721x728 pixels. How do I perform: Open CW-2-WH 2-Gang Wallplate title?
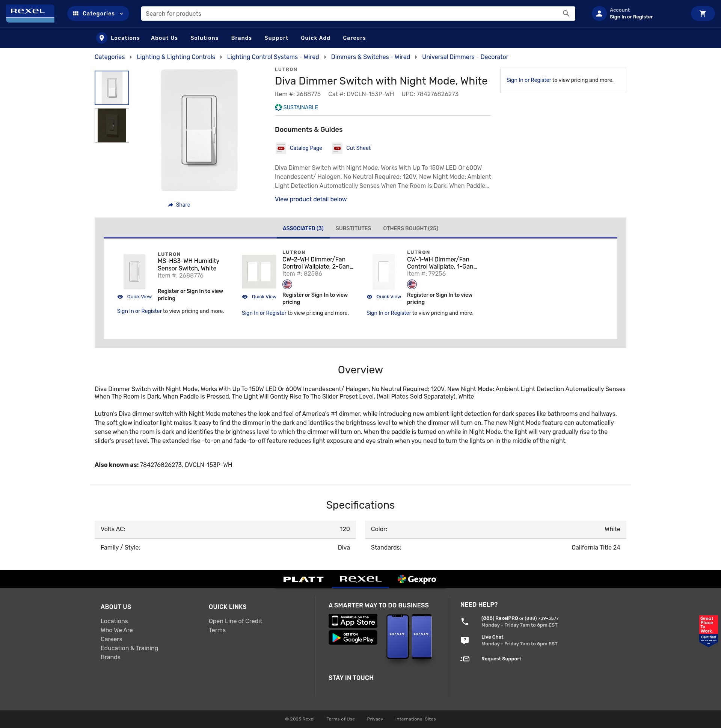(x=318, y=263)
